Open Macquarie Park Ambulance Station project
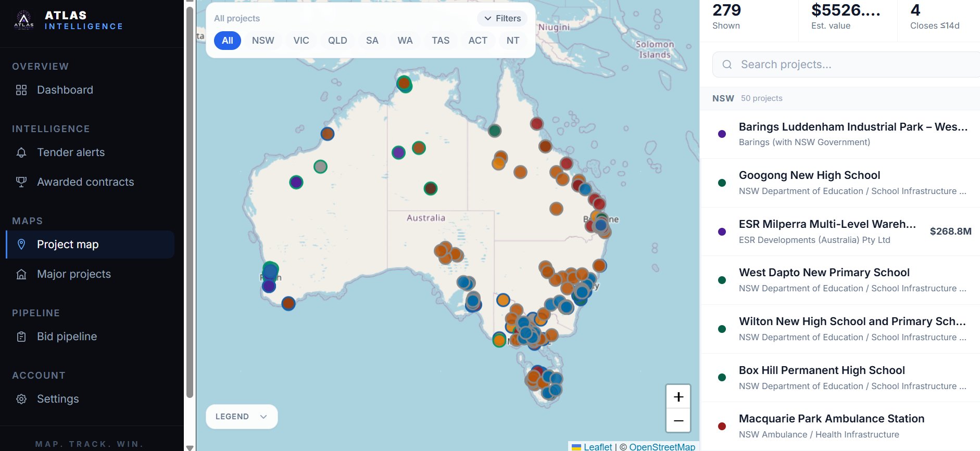The height and width of the screenshot is (451, 980). tap(840, 426)
